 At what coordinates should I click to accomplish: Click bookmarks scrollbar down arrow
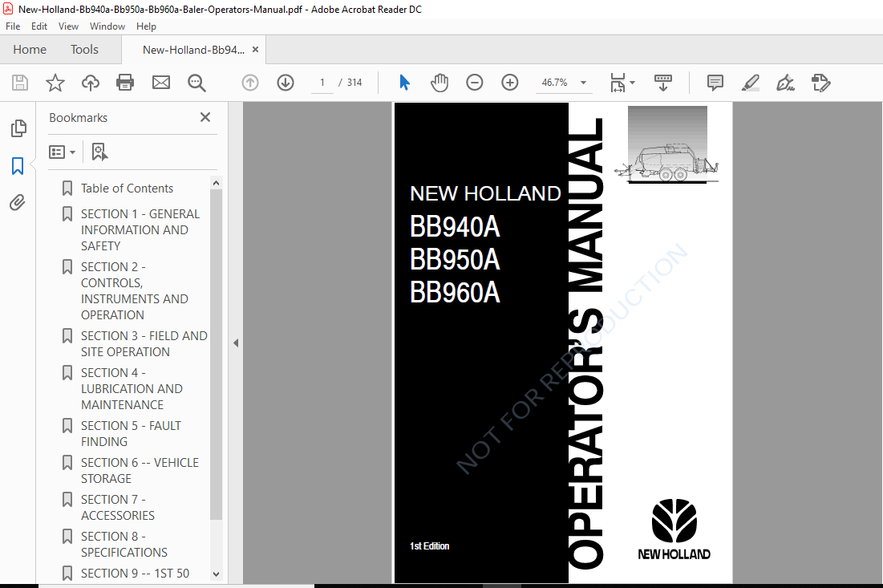217,574
